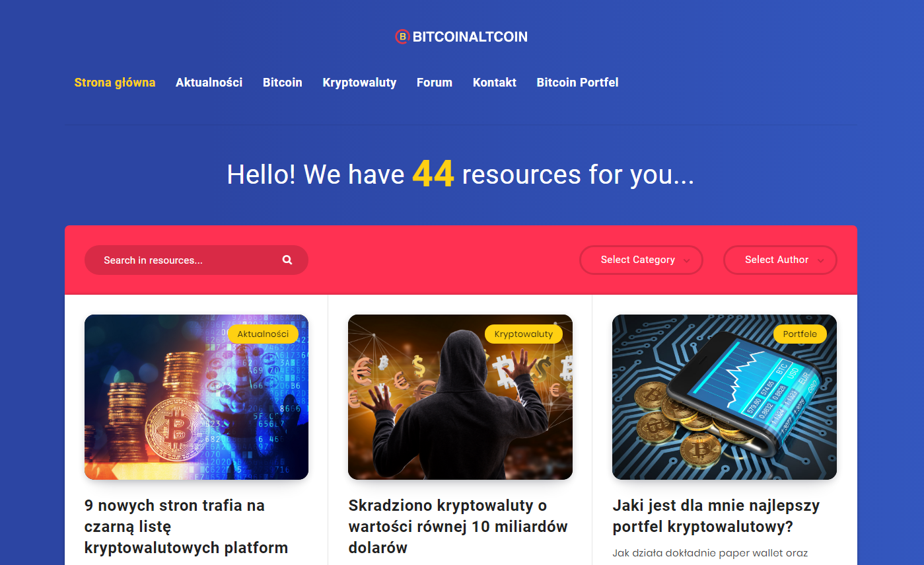This screenshot has height=565, width=924.
Task: Click the Select Category chevron arrow
Action: [687, 261]
